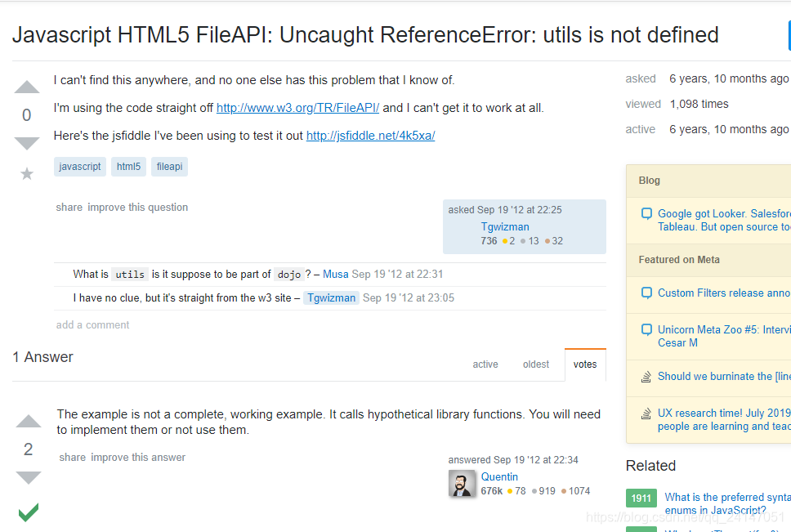Click add a comment under question
The image size is (791, 532).
click(92, 325)
